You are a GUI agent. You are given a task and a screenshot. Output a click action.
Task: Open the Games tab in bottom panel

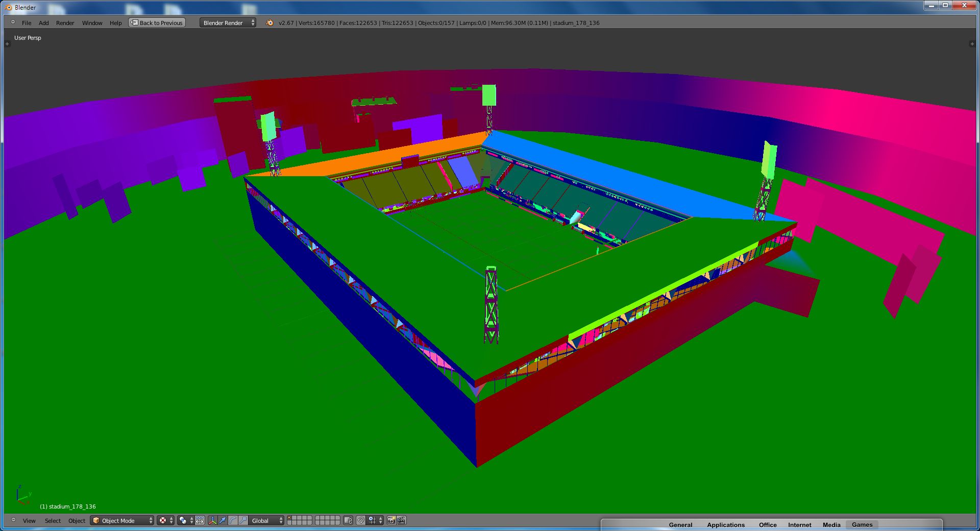click(862, 524)
